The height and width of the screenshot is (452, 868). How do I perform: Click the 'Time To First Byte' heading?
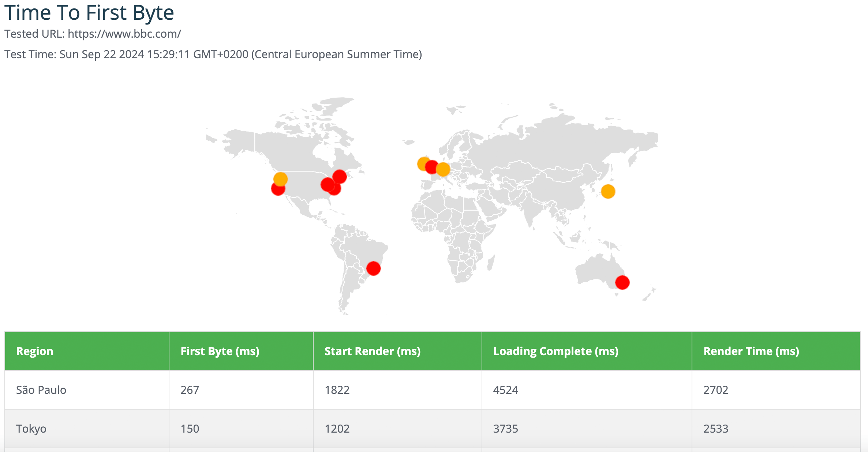(x=89, y=13)
